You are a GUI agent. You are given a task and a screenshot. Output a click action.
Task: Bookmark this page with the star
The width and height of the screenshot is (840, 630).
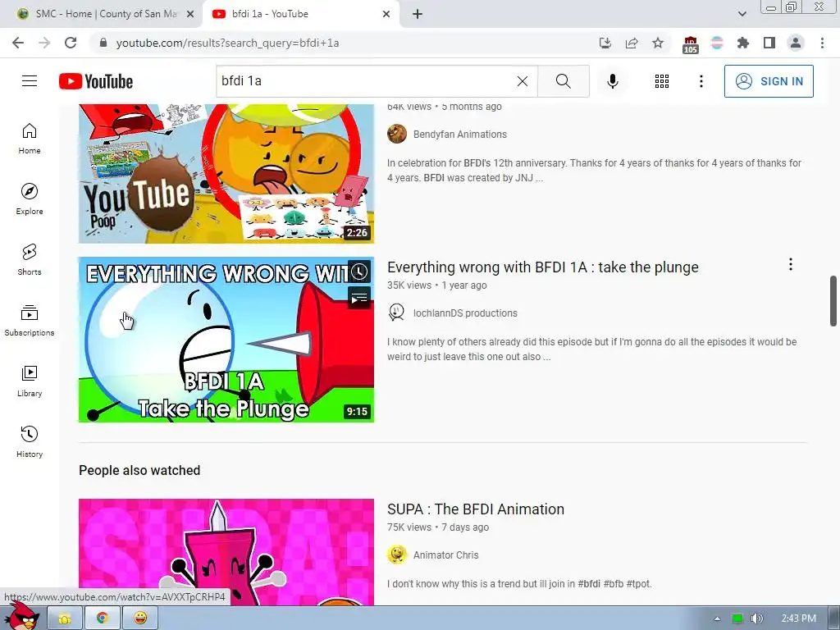[658, 43]
